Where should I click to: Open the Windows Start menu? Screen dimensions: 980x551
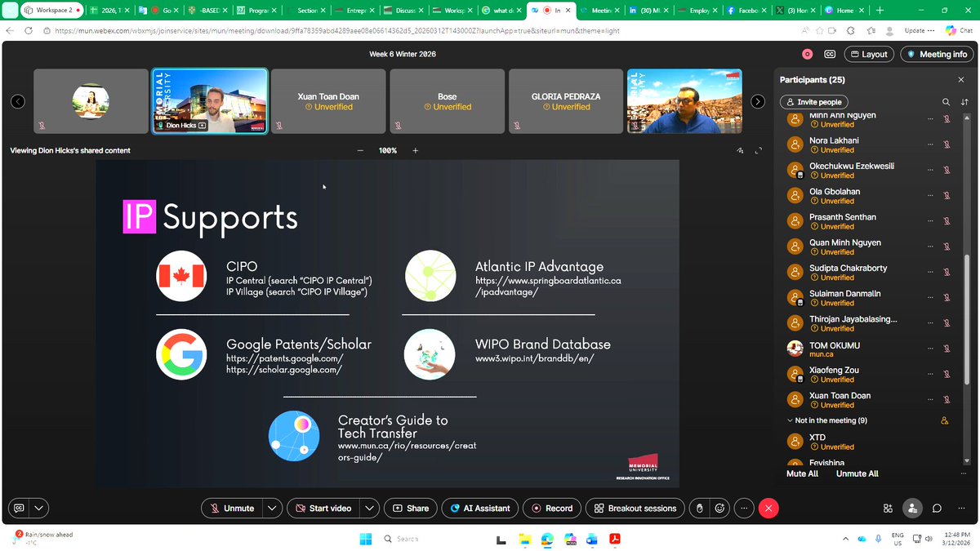pos(365,539)
